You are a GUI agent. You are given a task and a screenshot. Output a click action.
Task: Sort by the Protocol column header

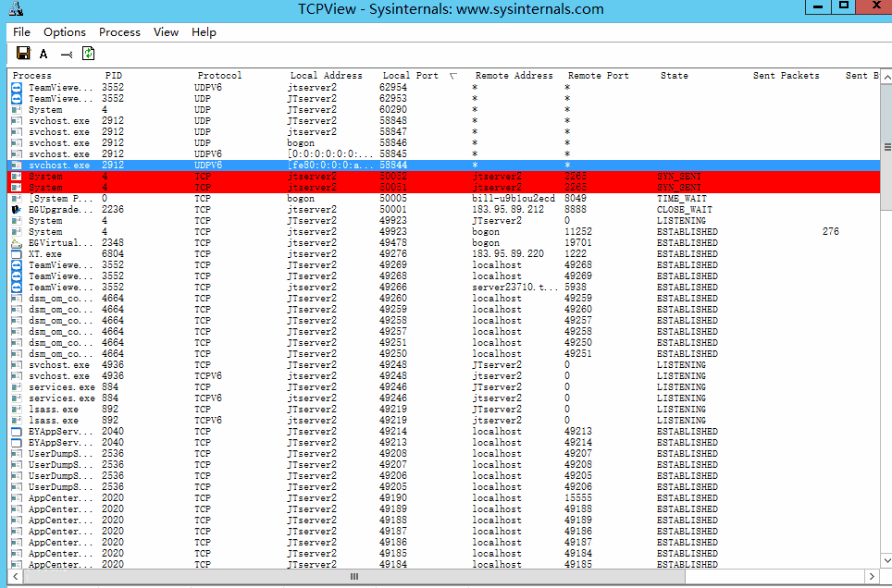pos(219,75)
